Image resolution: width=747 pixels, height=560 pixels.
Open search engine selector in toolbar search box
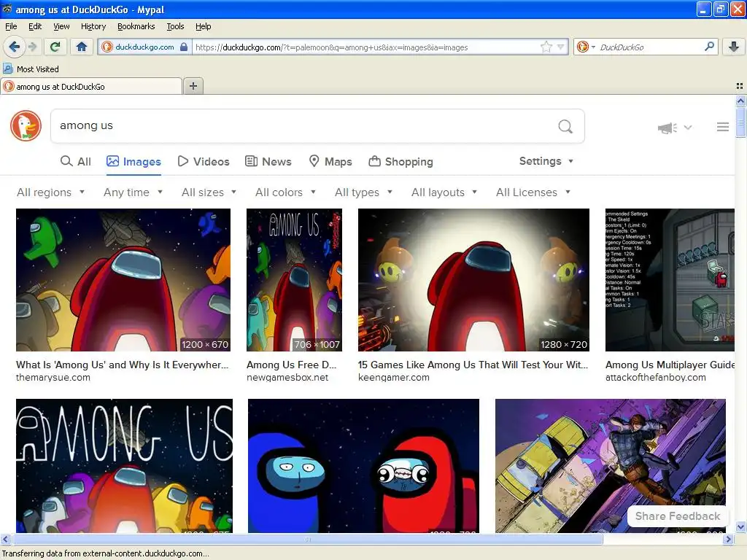[586, 47]
